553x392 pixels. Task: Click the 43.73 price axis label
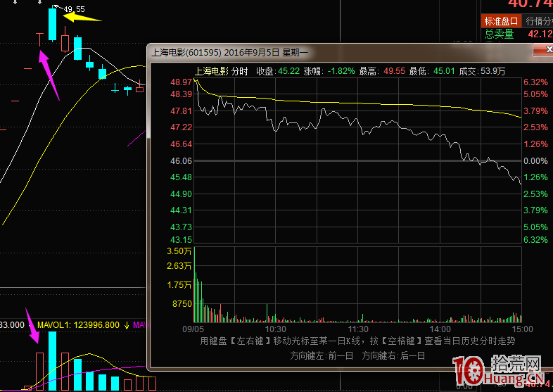182,227
